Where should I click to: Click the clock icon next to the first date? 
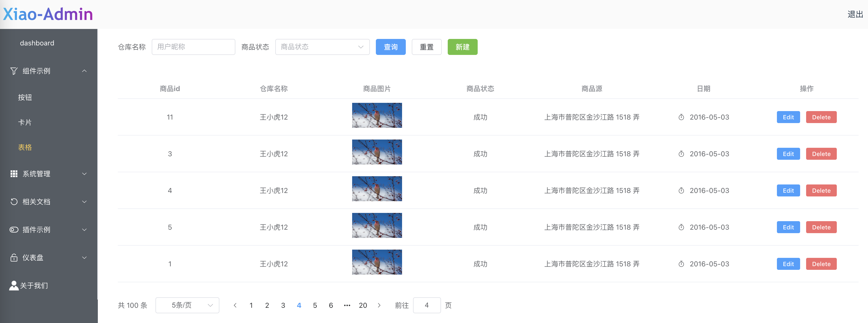pyautogui.click(x=681, y=117)
